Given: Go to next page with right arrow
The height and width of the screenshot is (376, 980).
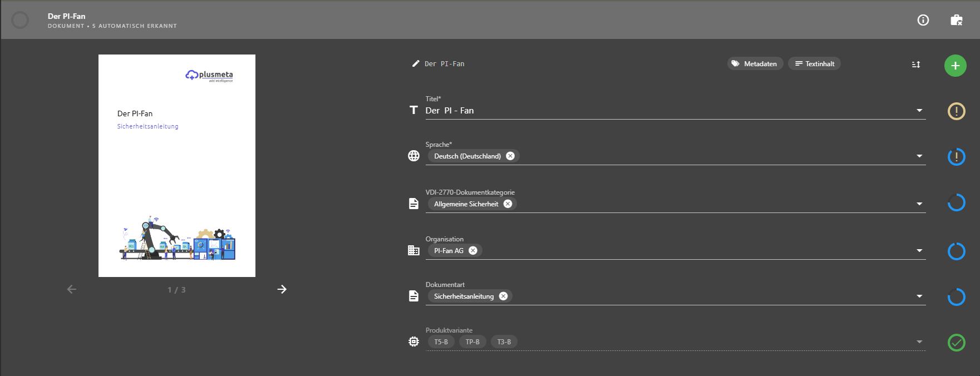Looking at the screenshot, I should coord(282,289).
